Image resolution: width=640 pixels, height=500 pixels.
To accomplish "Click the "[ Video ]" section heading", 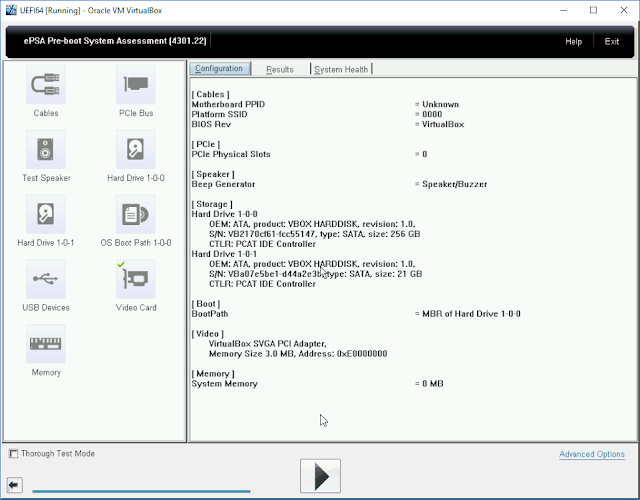I will tap(208, 334).
